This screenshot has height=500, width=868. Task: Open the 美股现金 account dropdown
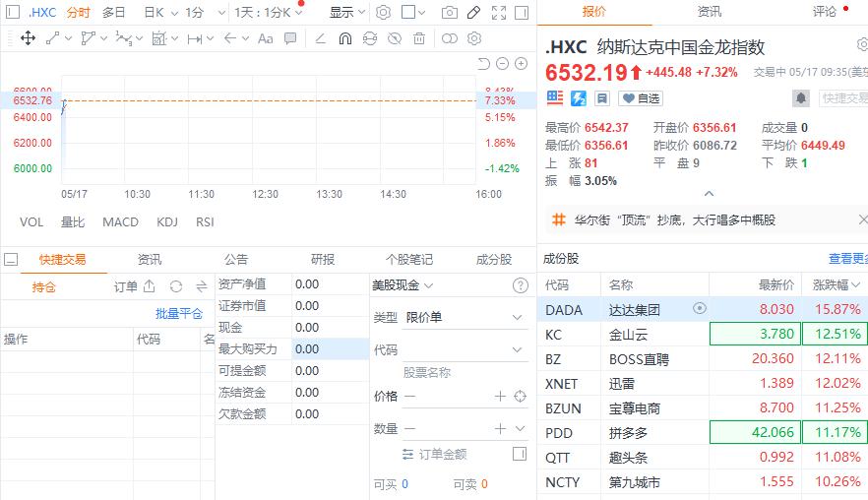[x=403, y=285]
